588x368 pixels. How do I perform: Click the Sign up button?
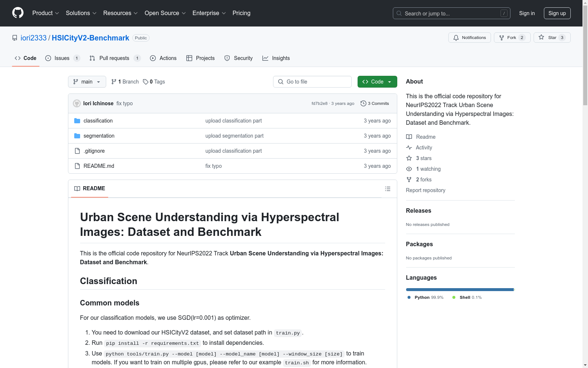point(557,13)
